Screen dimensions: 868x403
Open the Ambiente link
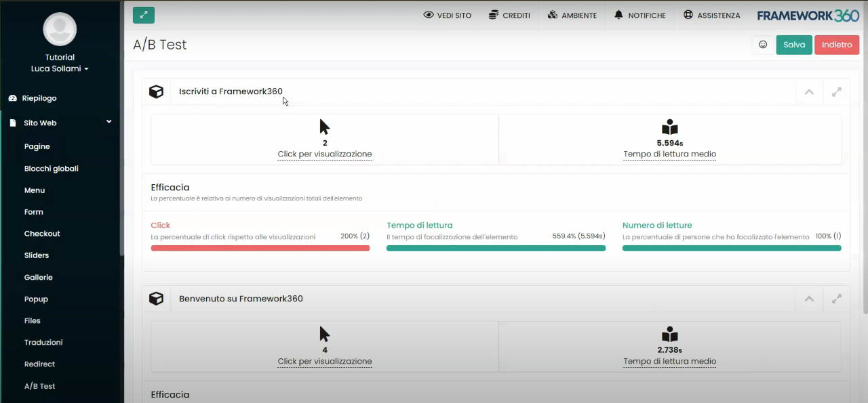point(572,15)
